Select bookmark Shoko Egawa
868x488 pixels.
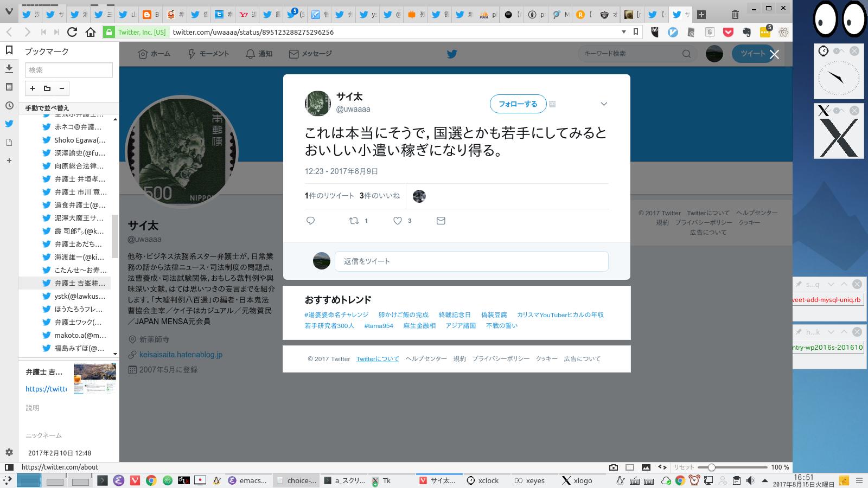[x=65, y=140]
